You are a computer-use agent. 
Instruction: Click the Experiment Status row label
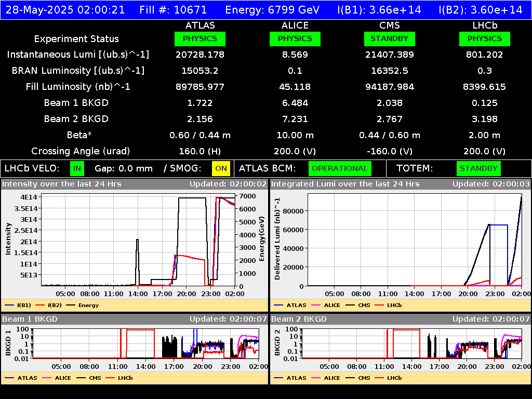[x=76, y=38]
